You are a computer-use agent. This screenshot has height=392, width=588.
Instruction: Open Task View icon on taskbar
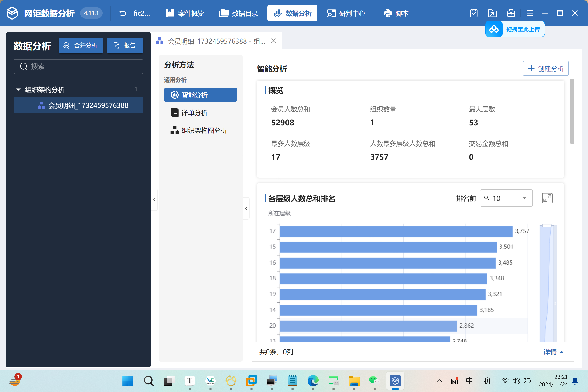[x=169, y=381]
